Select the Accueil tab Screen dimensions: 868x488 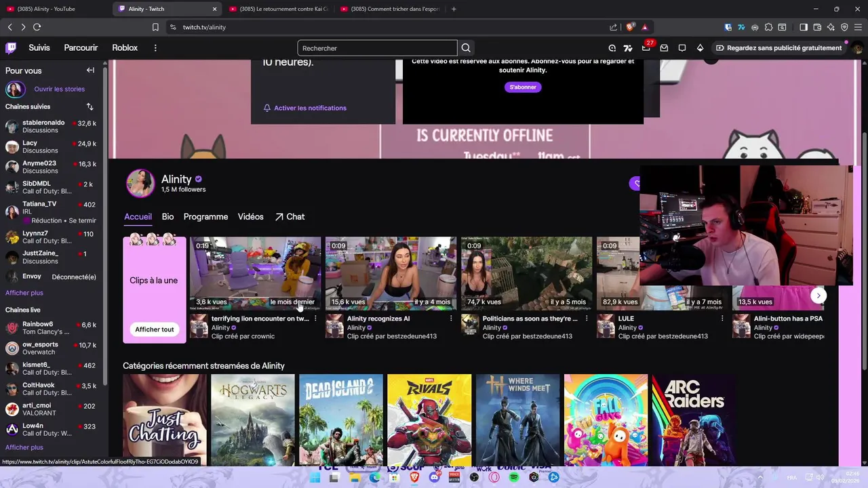click(x=138, y=217)
